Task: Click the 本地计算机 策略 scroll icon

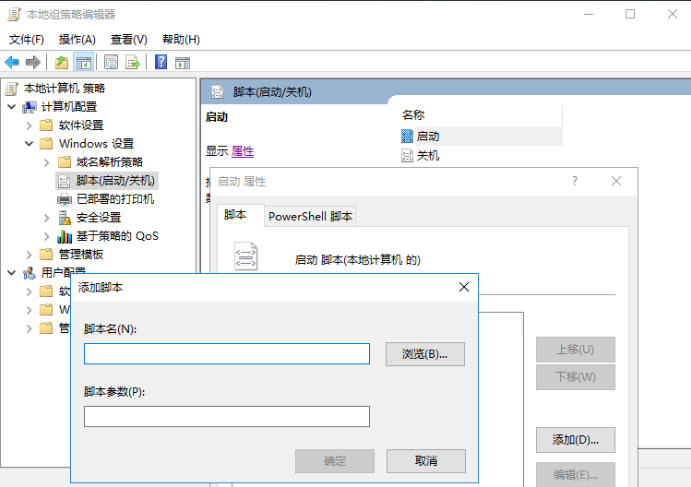Action: 12,89
